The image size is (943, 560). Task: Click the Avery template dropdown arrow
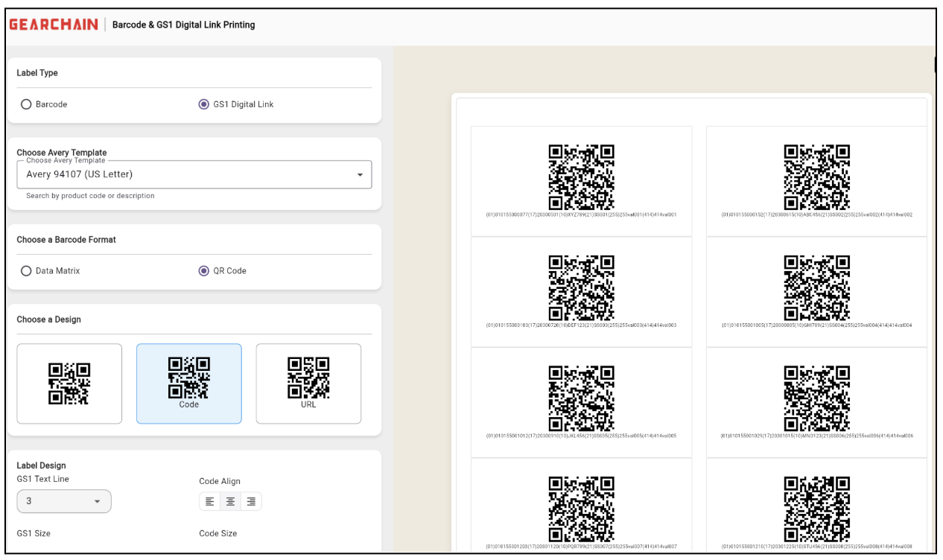point(361,175)
